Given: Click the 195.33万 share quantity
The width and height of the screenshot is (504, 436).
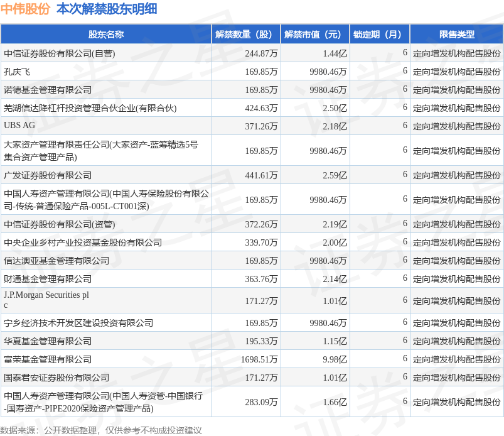Looking at the screenshot, I should pos(261,341).
